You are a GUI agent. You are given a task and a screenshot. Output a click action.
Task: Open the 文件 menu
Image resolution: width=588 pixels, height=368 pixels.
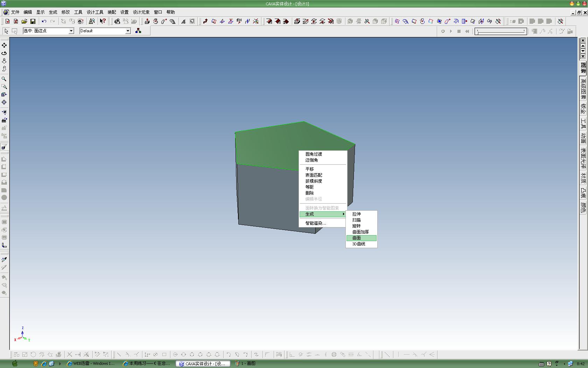point(15,12)
